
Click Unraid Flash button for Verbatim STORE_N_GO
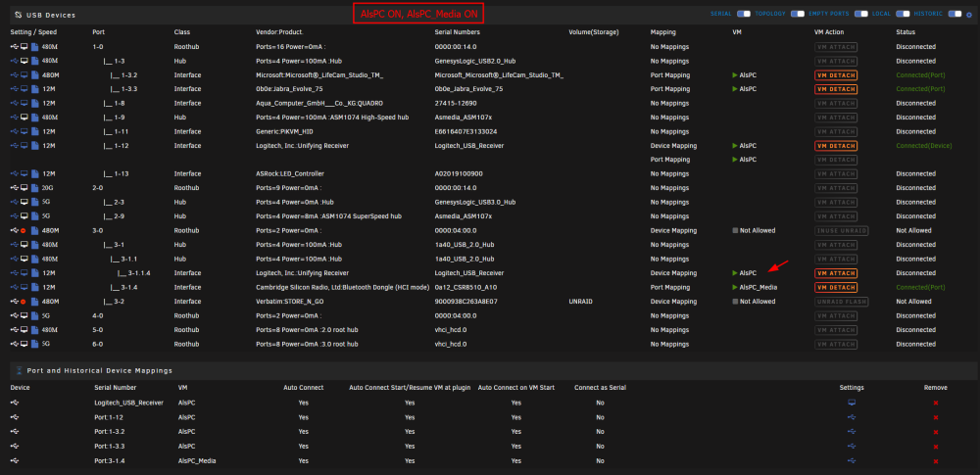pos(841,302)
